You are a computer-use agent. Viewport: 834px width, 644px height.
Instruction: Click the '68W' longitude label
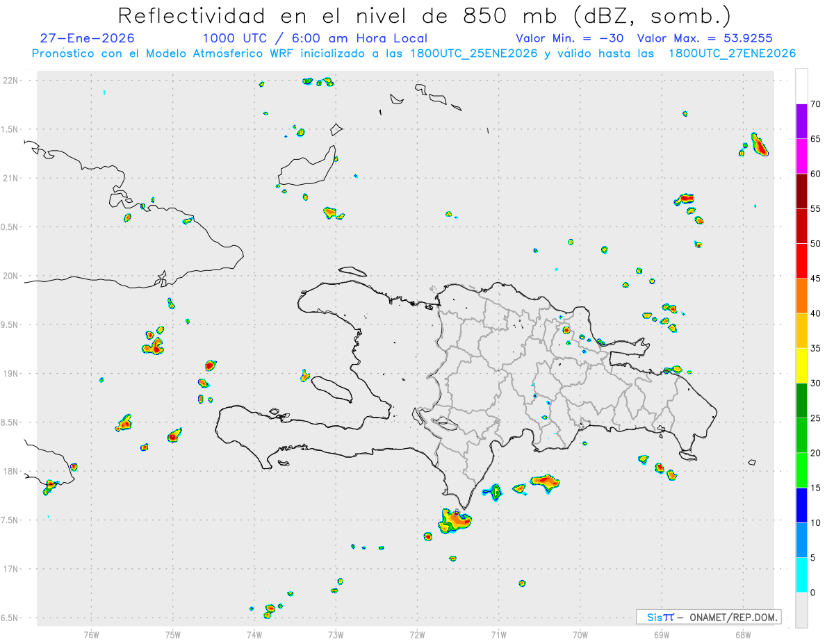point(743,634)
